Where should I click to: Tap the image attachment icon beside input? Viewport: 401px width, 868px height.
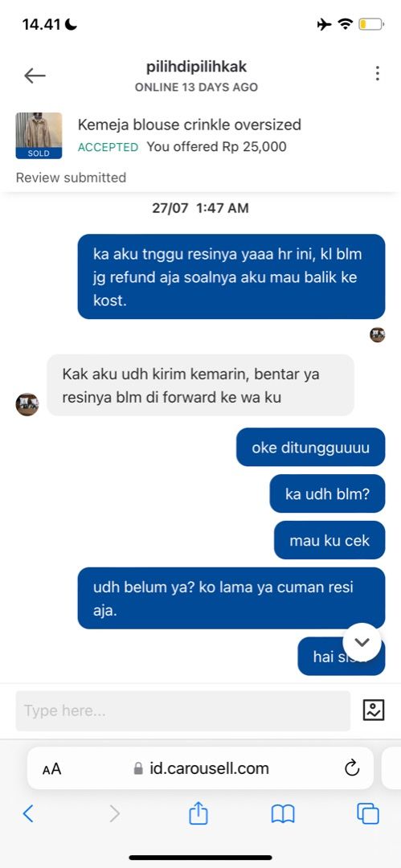coord(374,710)
